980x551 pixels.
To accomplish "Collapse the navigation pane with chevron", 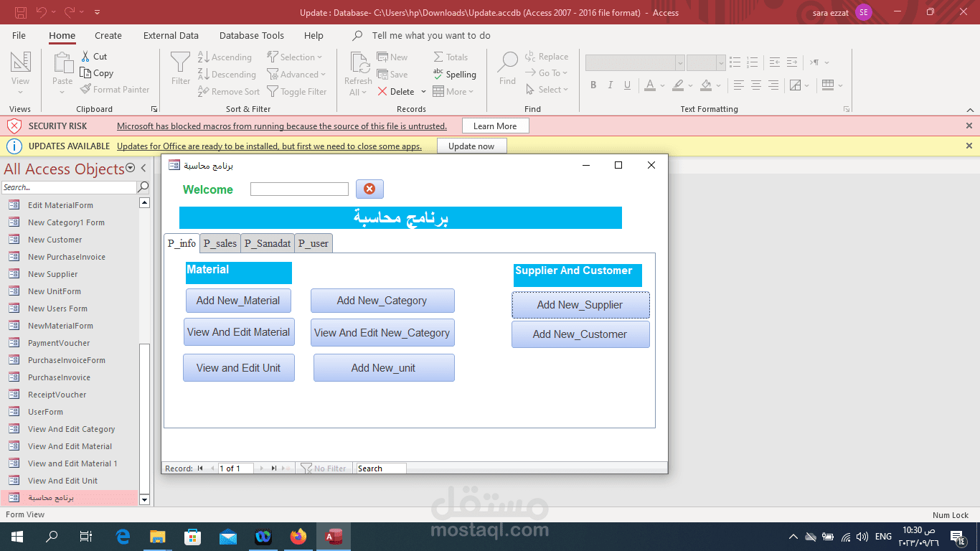I will (143, 168).
